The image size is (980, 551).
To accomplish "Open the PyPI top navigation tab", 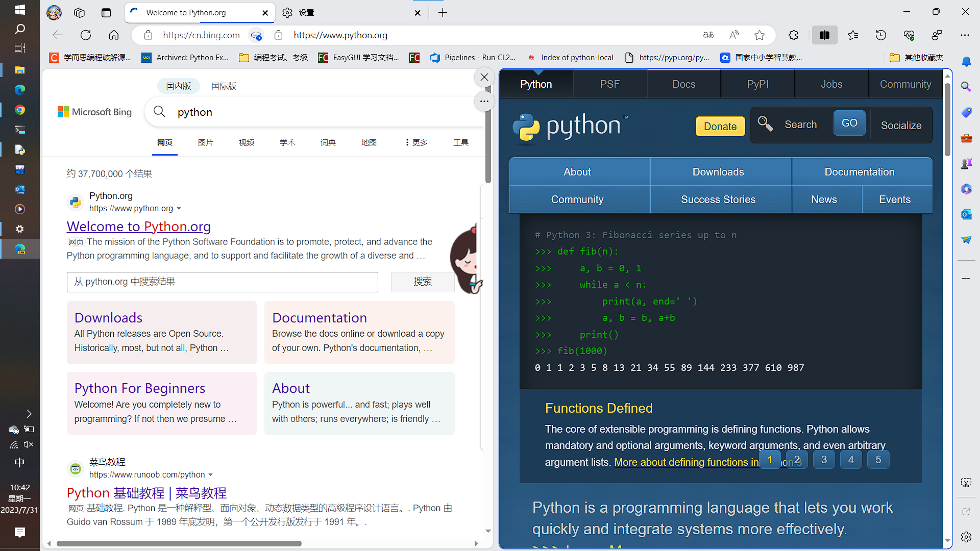I will 757,84.
